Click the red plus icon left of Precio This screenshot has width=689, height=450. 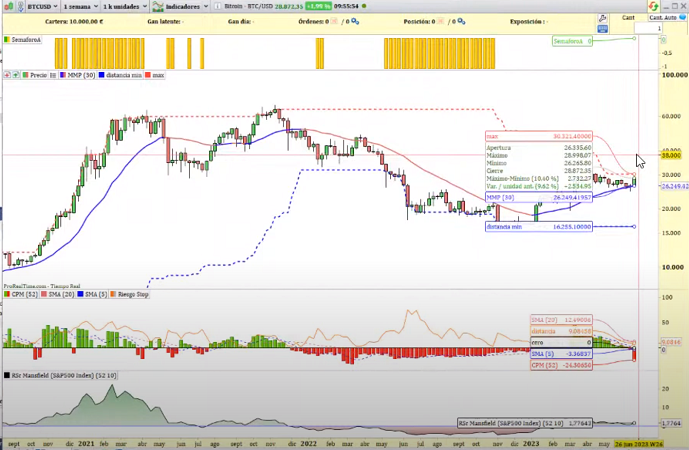tap(6, 75)
